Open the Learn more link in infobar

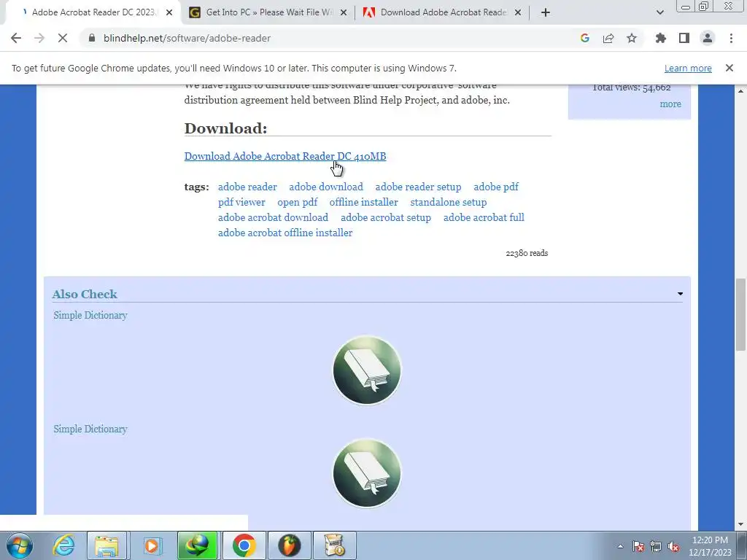pos(688,68)
